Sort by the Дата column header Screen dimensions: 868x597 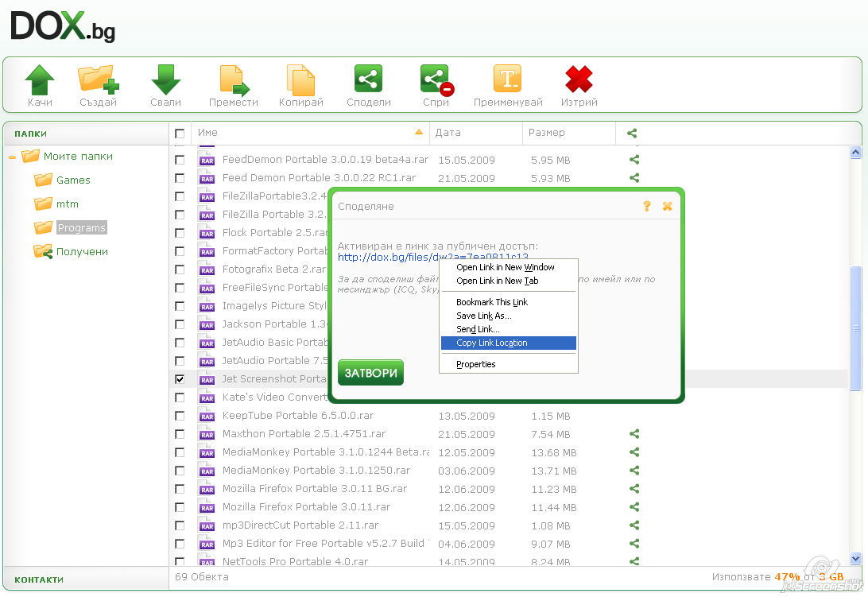pyautogui.click(x=475, y=133)
